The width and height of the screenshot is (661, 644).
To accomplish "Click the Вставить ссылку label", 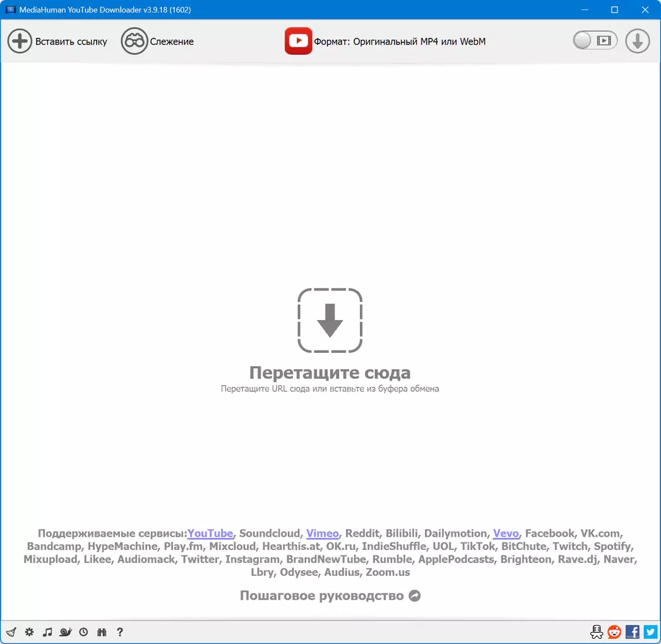I will [x=71, y=41].
